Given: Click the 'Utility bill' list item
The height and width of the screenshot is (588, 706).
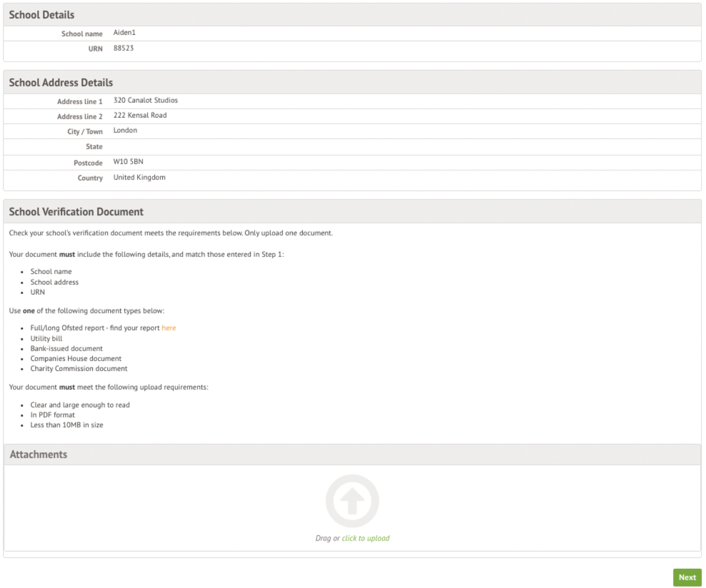Looking at the screenshot, I should tap(46, 338).
